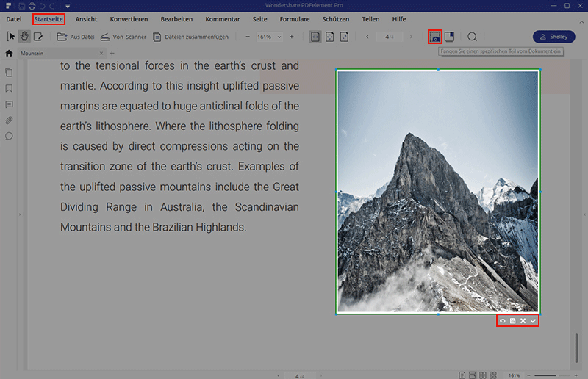The width and height of the screenshot is (588, 379).
Task: Click the screenshot capture camera icon
Action: (435, 37)
